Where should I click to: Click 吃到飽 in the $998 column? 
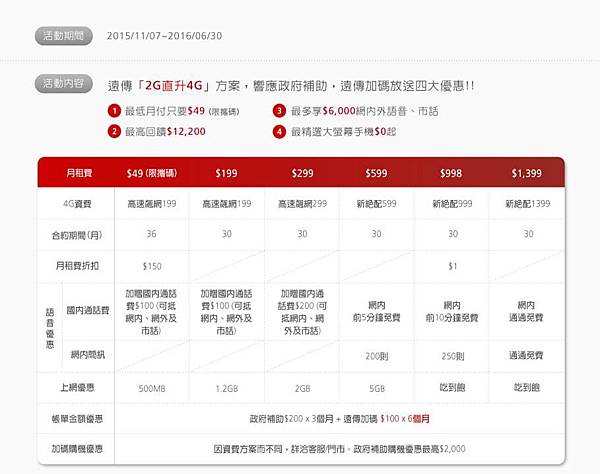click(452, 388)
